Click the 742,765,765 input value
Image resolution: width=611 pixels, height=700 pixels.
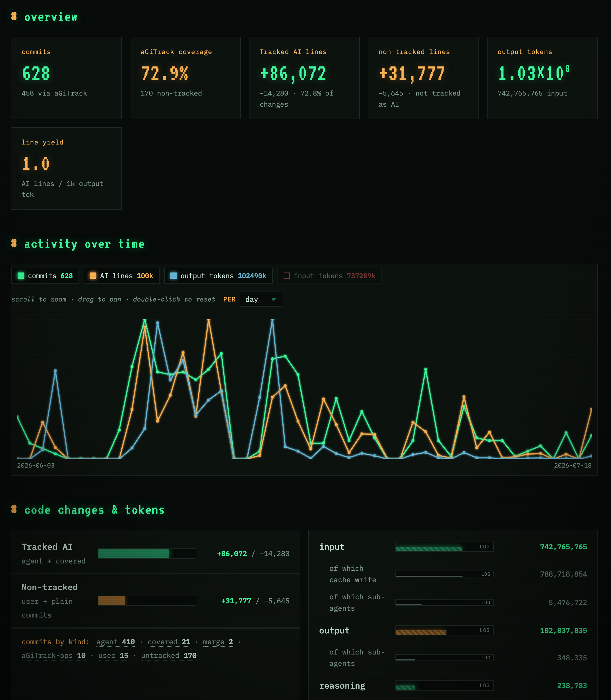563,547
